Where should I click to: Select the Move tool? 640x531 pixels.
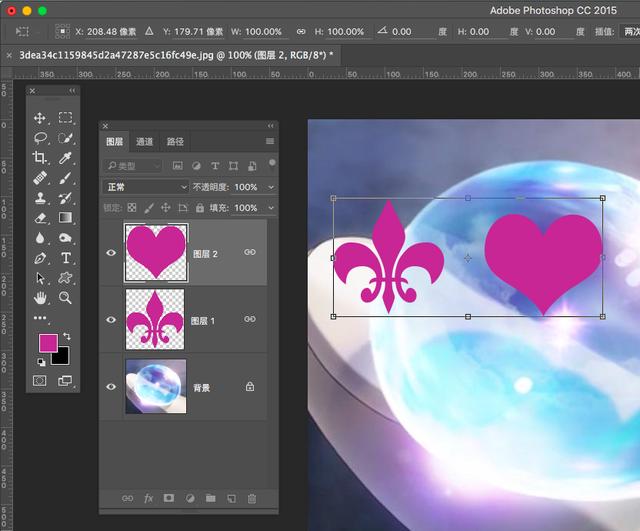click(x=40, y=118)
